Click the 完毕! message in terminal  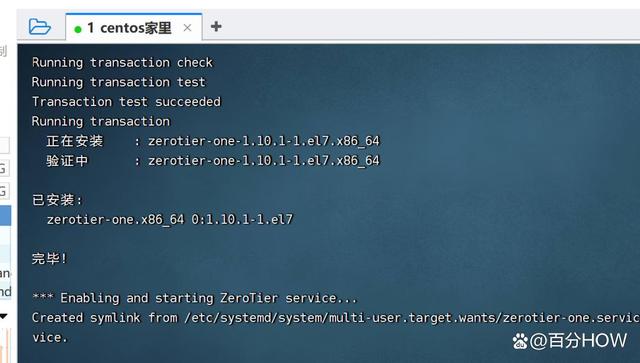[49, 258]
